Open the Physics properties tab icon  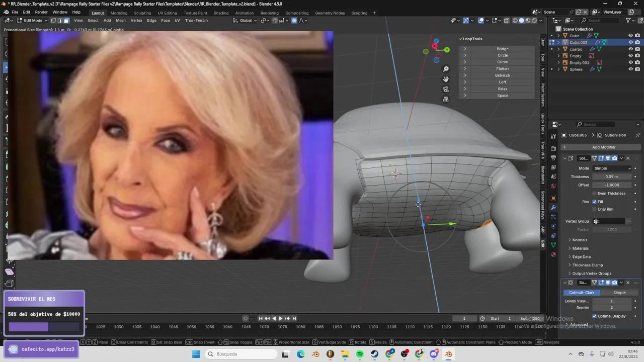coord(553,226)
